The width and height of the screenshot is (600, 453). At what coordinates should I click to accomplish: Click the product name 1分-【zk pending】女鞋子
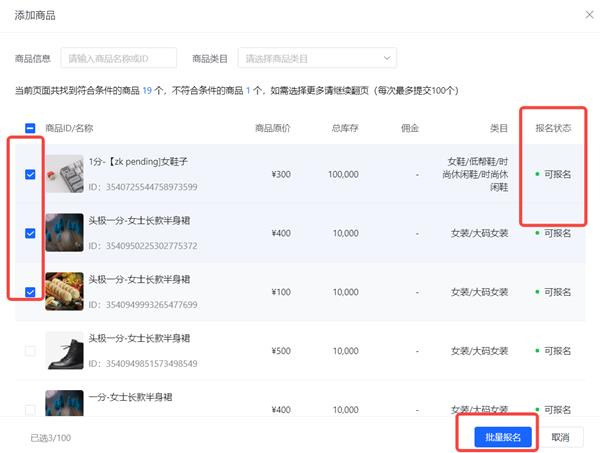(x=138, y=161)
